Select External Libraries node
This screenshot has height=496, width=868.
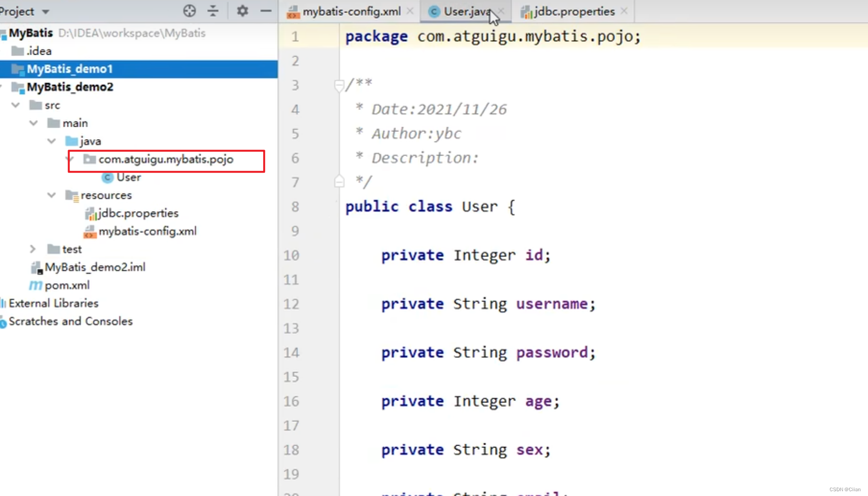click(53, 303)
